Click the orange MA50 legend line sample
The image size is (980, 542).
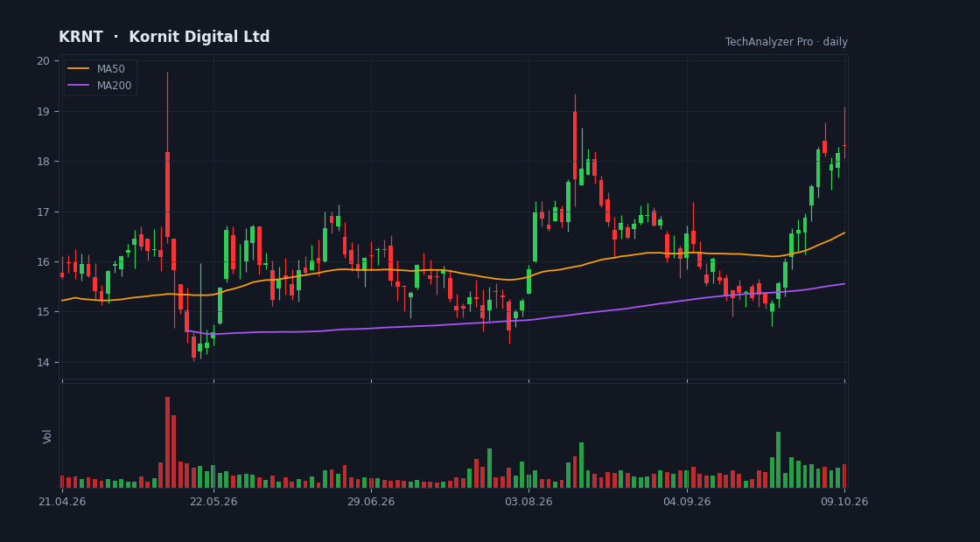pyautogui.click(x=79, y=69)
